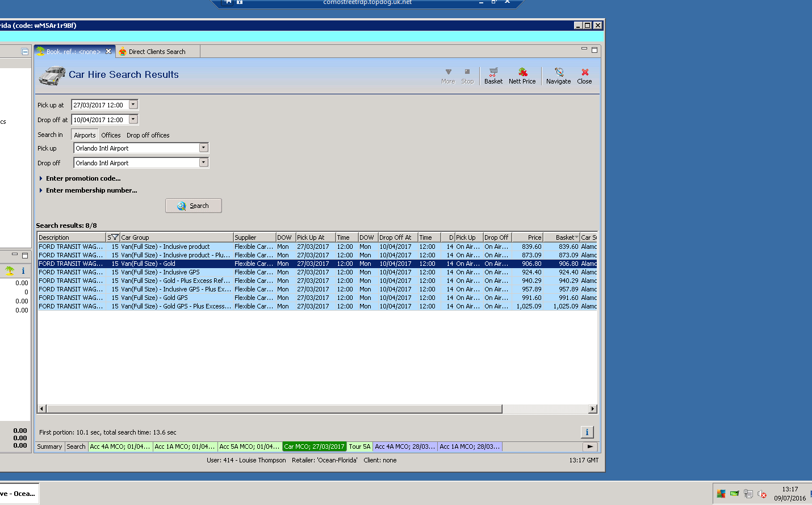The image size is (812, 505).
Task: Select the Drop off offices option
Action: coord(148,135)
